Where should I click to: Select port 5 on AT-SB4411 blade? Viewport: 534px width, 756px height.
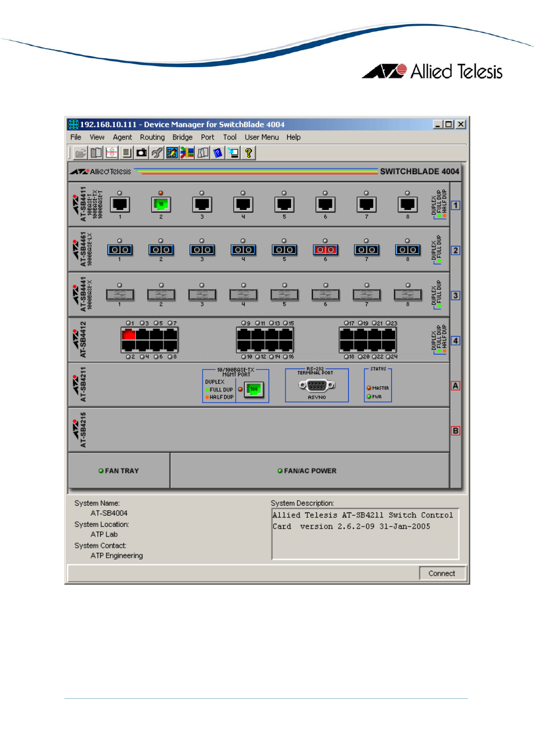coord(284,204)
